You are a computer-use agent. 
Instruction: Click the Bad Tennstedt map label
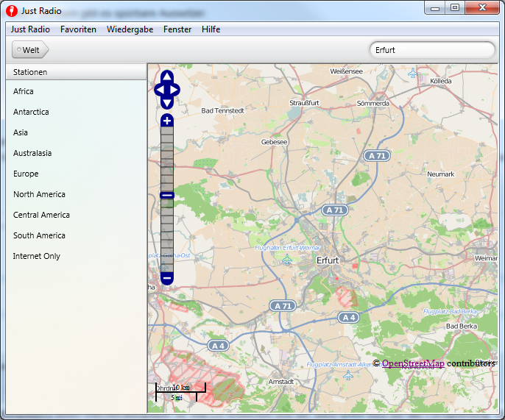(222, 111)
